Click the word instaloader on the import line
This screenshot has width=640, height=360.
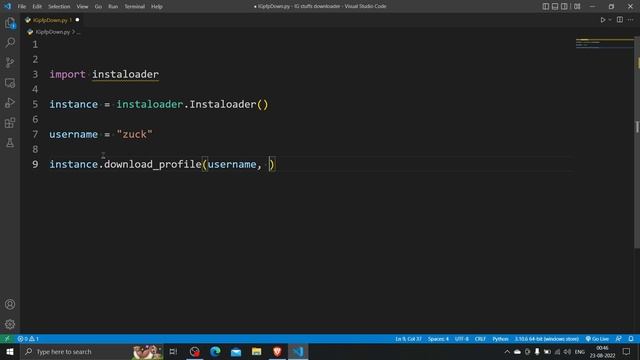pyautogui.click(x=125, y=74)
